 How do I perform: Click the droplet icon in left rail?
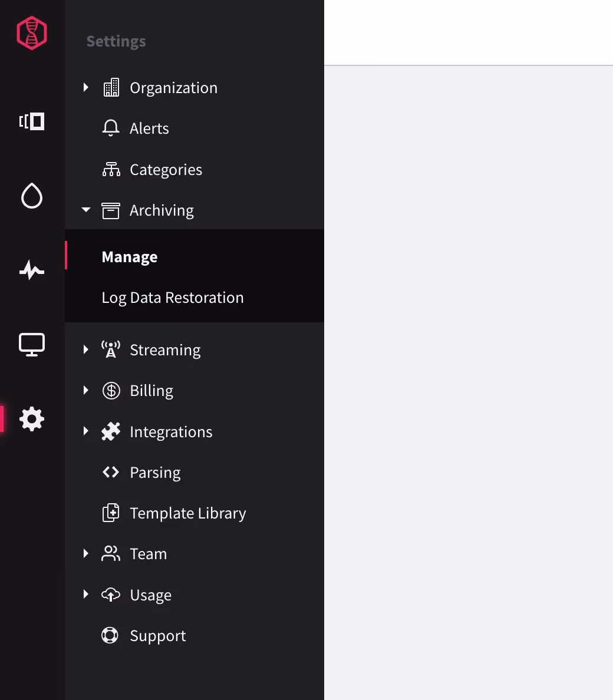coord(32,196)
